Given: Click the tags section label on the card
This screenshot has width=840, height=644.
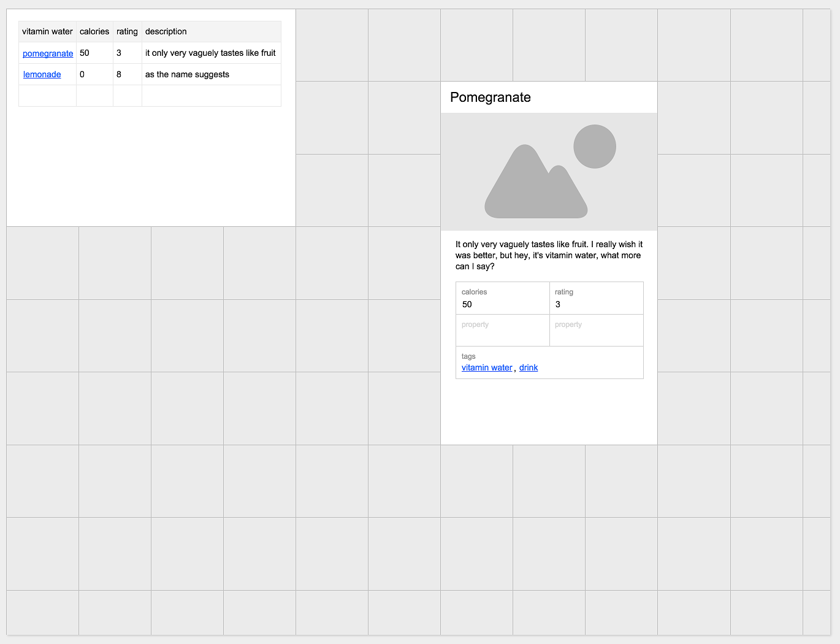Looking at the screenshot, I should [468, 356].
